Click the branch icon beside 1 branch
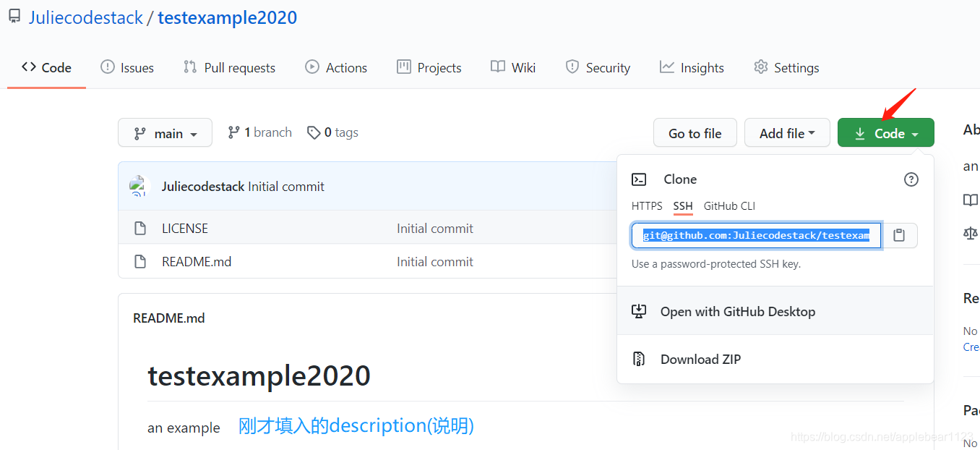The width and height of the screenshot is (980, 450). 233,132
